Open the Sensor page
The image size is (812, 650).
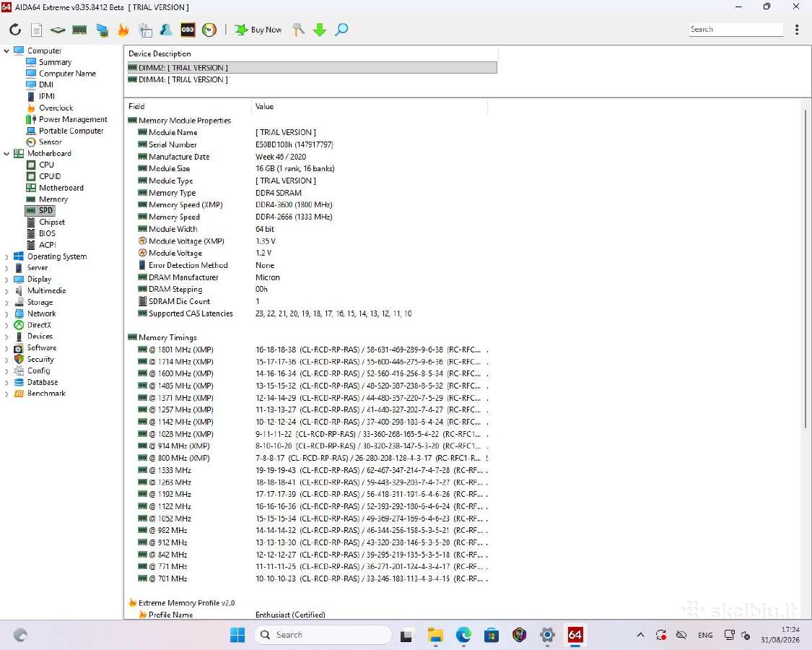pyautogui.click(x=51, y=142)
